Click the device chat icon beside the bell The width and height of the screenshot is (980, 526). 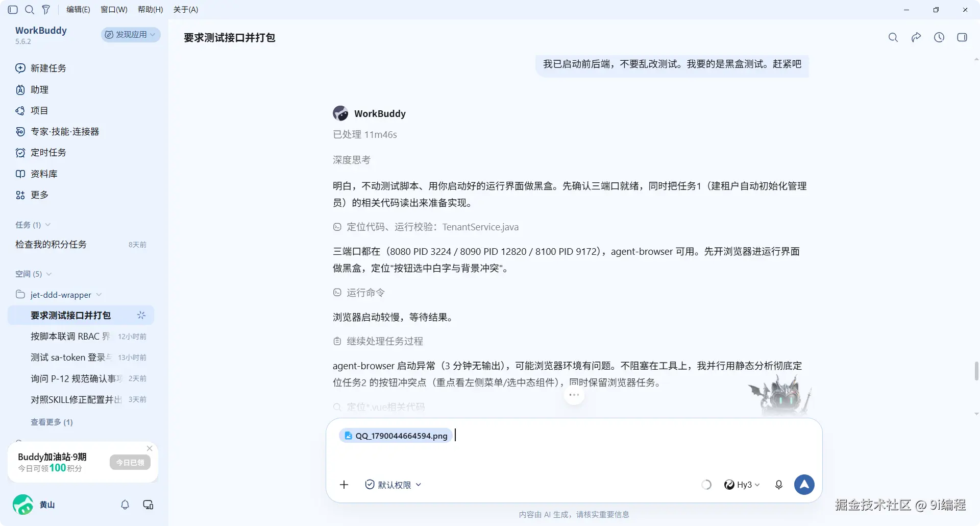tap(148, 505)
